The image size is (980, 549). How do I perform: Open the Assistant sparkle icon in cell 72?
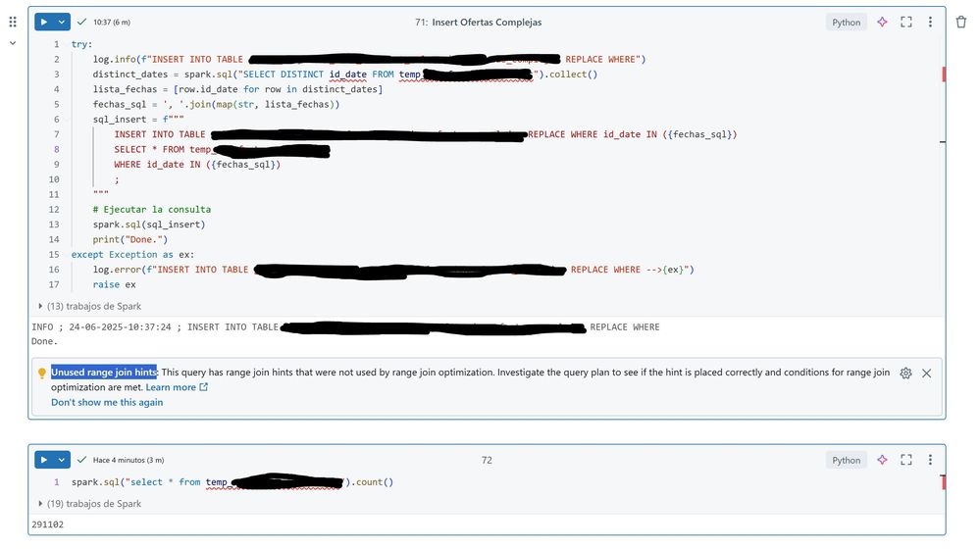coord(882,460)
